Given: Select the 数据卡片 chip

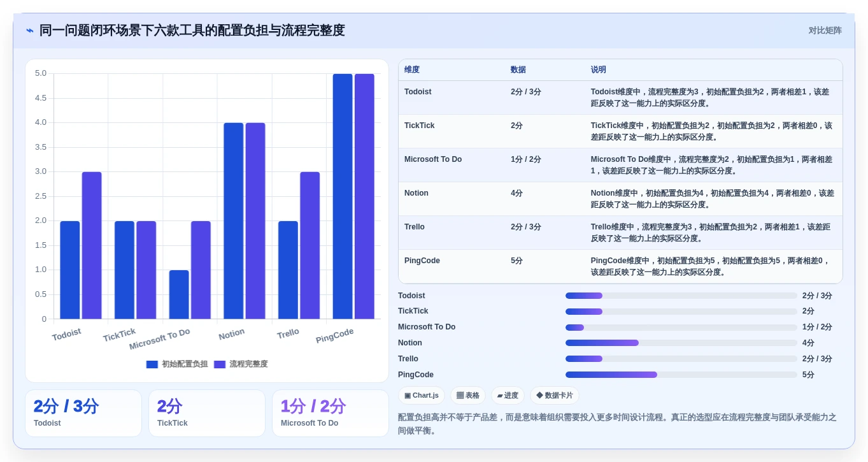Looking at the screenshot, I should tap(554, 396).
